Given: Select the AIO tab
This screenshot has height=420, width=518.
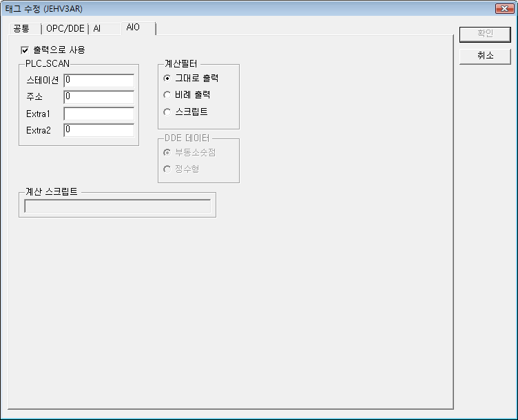Looking at the screenshot, I should (x=134, y=27).
